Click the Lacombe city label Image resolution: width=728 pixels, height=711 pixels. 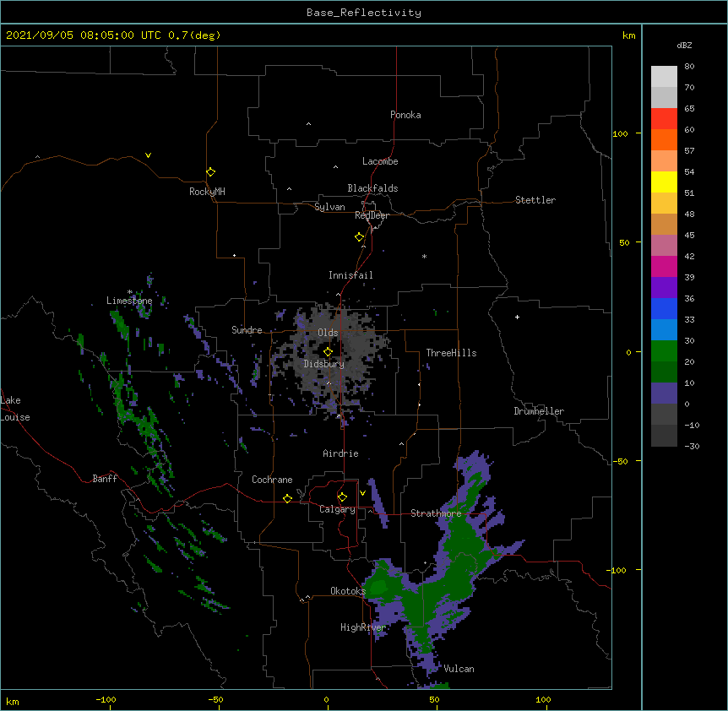(x=380, y=161)
